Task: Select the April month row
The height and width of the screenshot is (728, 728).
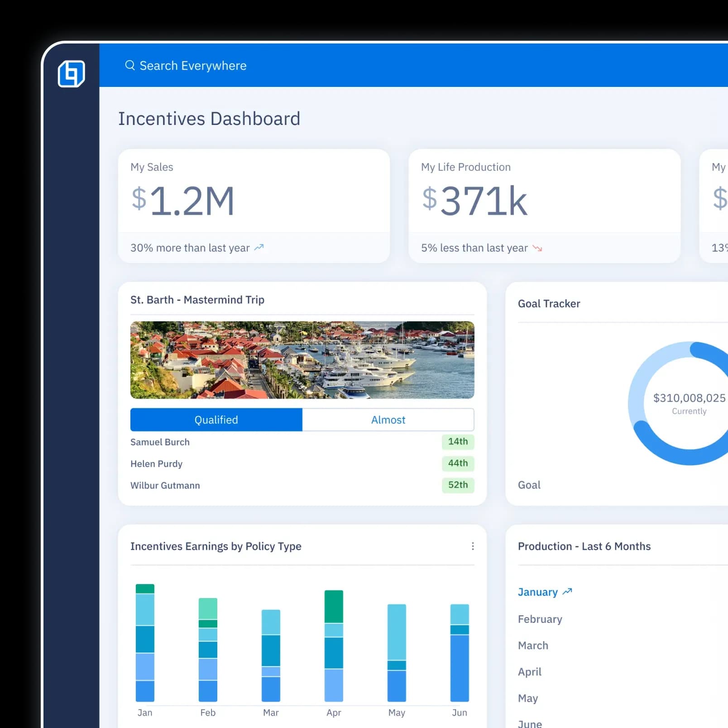Action: [529, 672]
